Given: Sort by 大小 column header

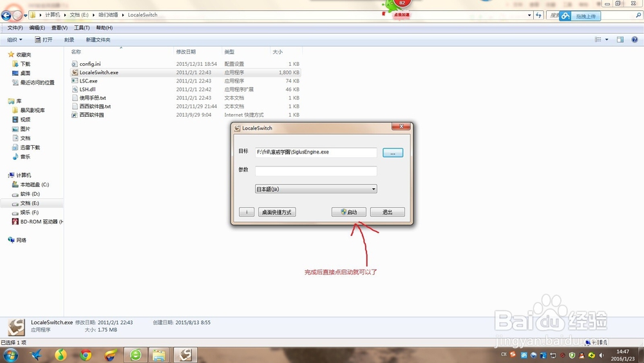Looking at the screenshot, I should (x=278, y=52).
